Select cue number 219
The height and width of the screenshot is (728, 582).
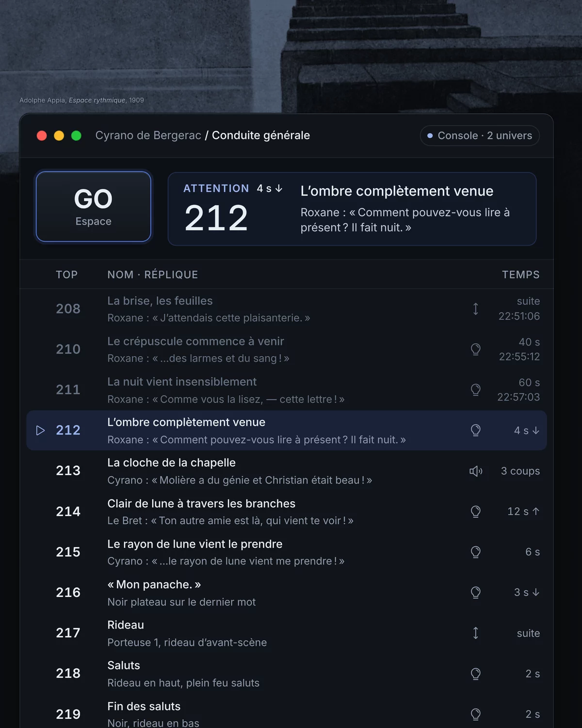tap(68, 714)
